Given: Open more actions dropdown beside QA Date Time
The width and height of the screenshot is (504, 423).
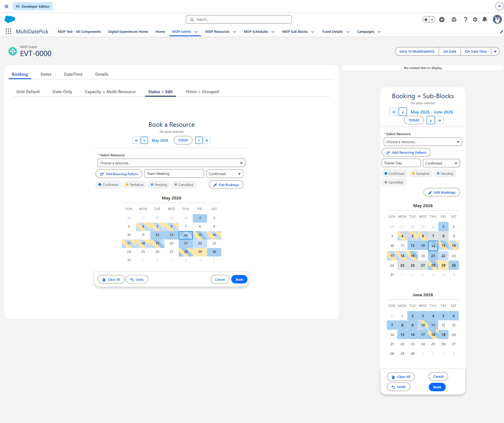Looking at the screenshot, I should click(495, 51).
